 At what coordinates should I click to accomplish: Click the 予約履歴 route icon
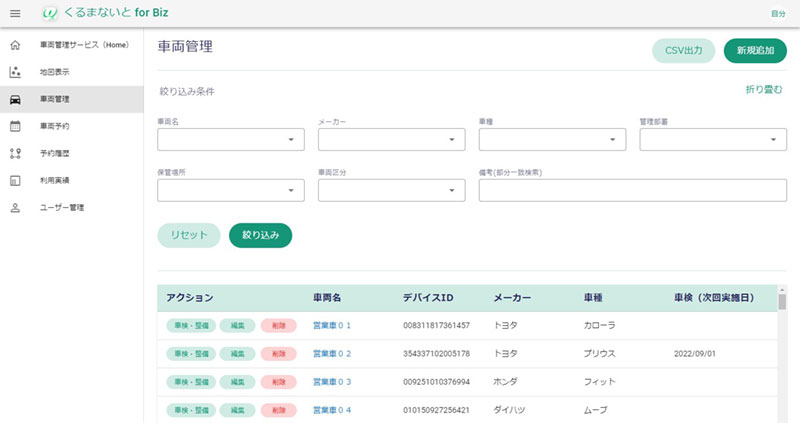click(15, 153)
